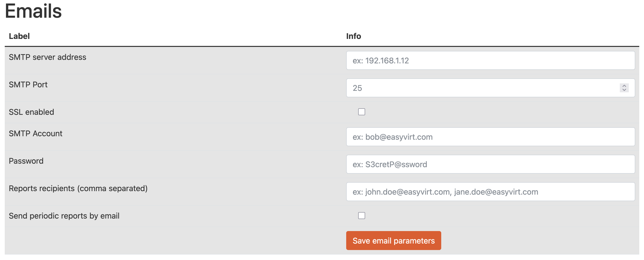Click the "SMTP Account" row label
Screen dimensions: 644x260
click(35, 133)
